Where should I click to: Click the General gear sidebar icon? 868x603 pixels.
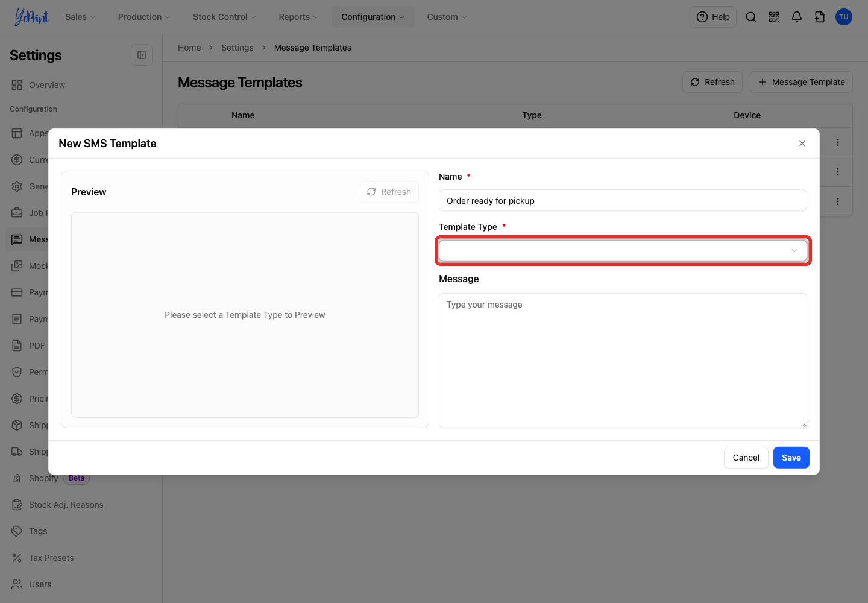(17, 186)
